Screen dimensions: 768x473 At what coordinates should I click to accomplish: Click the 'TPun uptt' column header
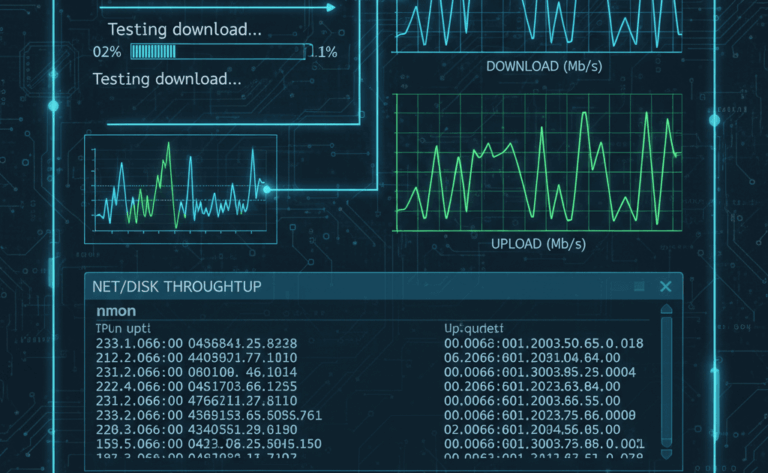click(123, 329)
